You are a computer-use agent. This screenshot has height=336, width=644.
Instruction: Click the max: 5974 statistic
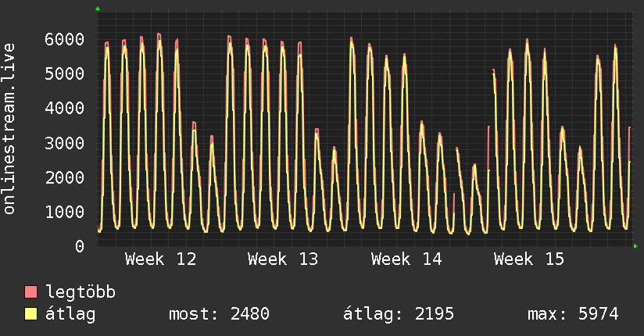click(573, 314)
